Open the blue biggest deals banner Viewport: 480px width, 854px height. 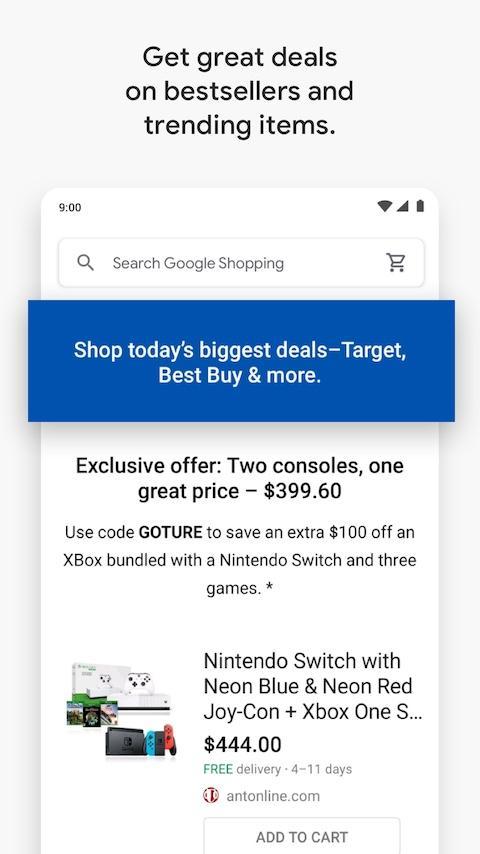(241, 361)
